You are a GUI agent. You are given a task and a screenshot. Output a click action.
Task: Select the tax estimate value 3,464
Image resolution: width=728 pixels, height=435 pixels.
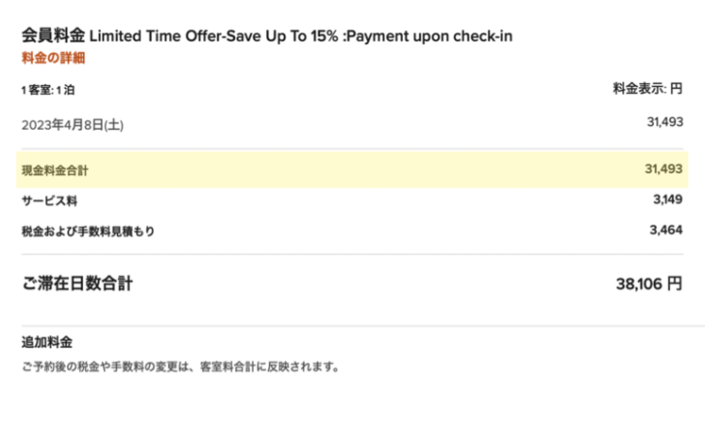tap(666, 230)
